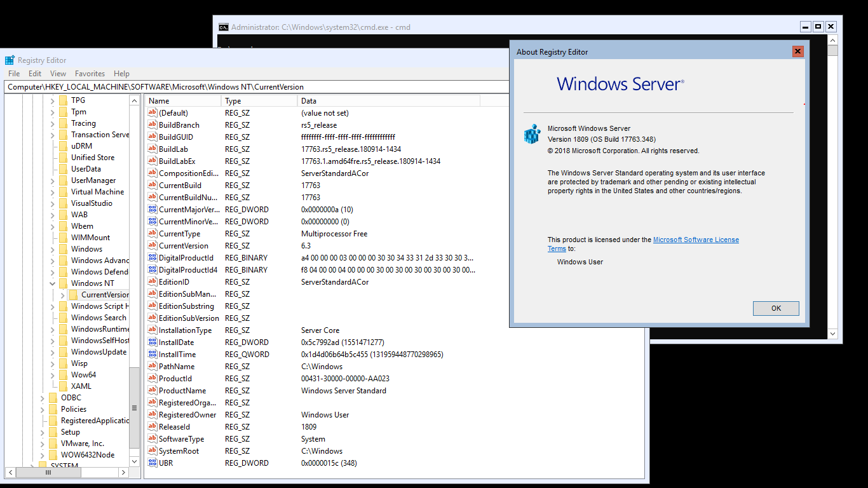Click the icon of the EditionID value
This screenshot has height=488, width=868.
(152, 282)
